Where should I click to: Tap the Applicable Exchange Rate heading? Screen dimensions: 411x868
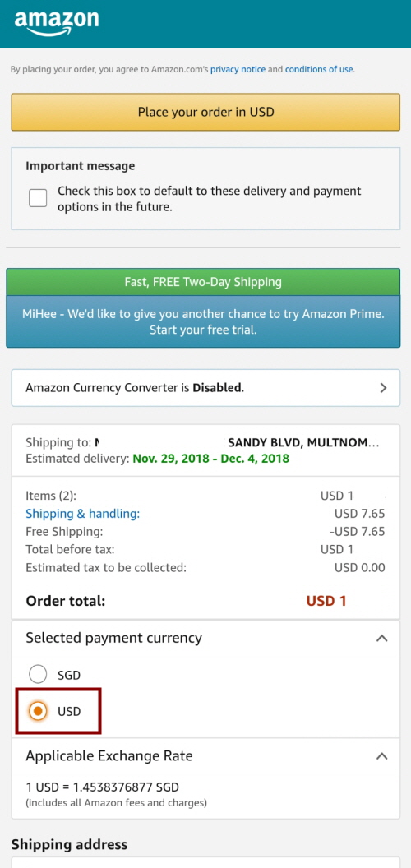coord(109,755)
